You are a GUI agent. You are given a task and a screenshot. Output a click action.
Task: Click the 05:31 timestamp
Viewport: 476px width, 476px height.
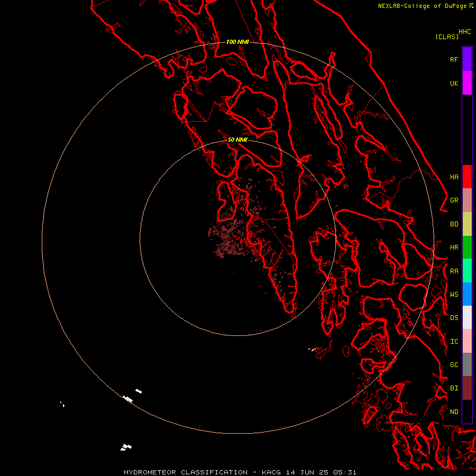[x=345, y=472]
